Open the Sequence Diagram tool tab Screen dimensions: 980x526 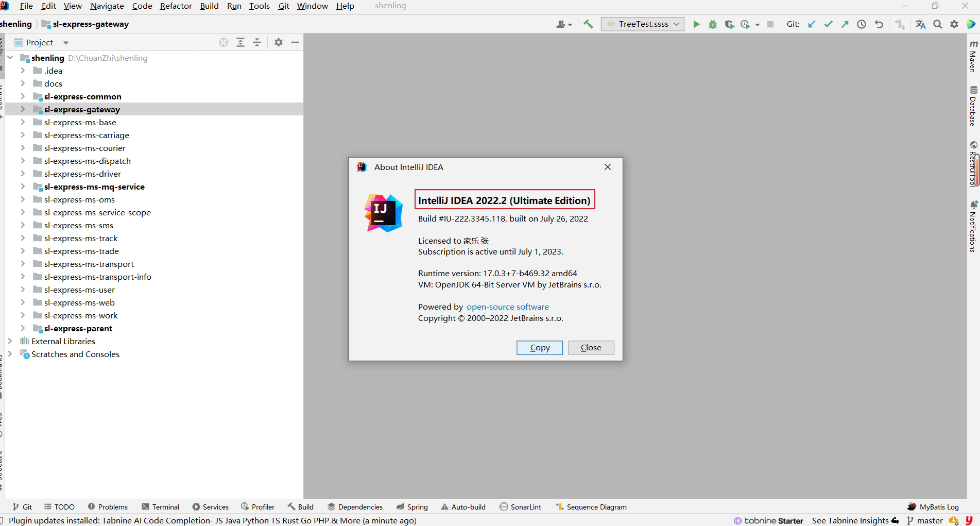[591, 507]
